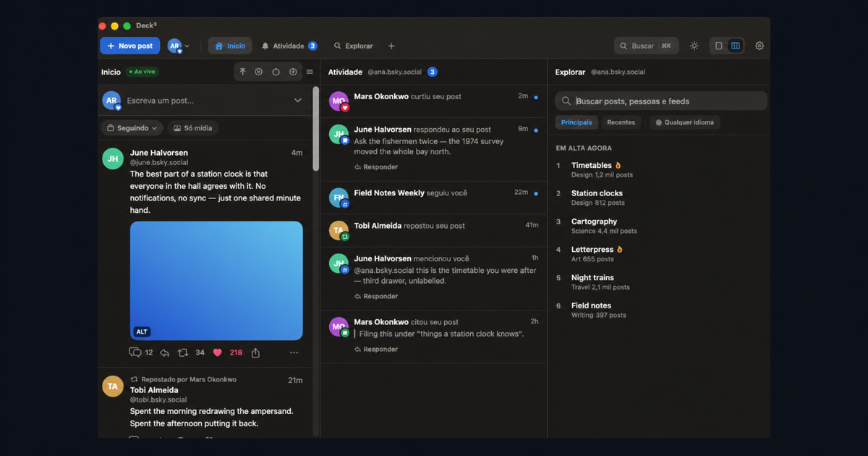Open Mars Okonkwo curtiu seu post notification
Image resolution: width=868 pixels, height=456 pixels.
pyautogui.click(x=434, y=101)
